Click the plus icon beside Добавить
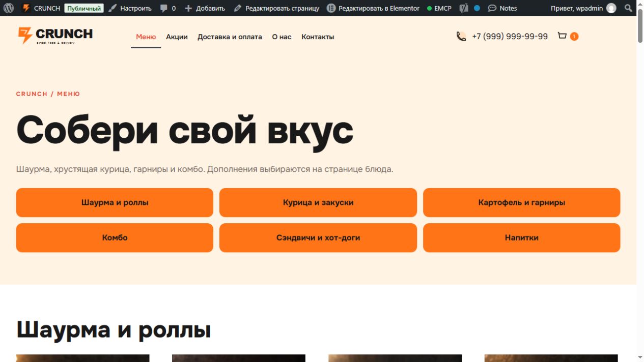This screenshot has height=362, width=644. coord(188,8)
